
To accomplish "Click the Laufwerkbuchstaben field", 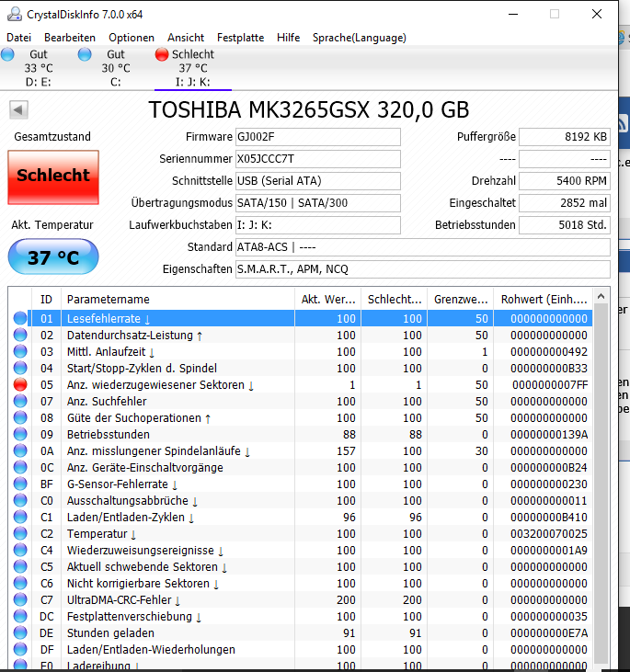I will point(318,225).
